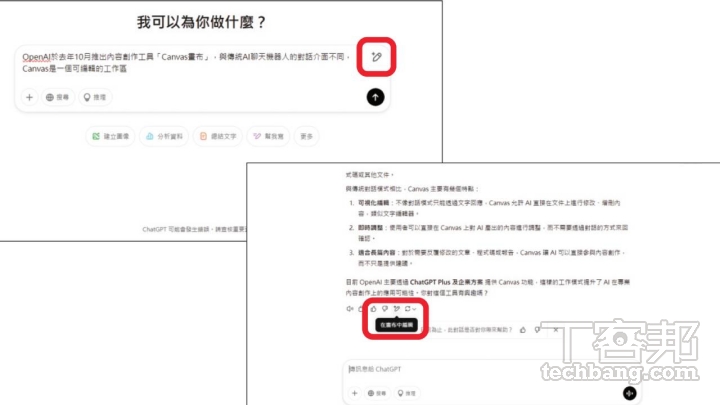Open the regenerate model dropdown under the response
This screenshot has height=405, width=720.
(411, 309)
